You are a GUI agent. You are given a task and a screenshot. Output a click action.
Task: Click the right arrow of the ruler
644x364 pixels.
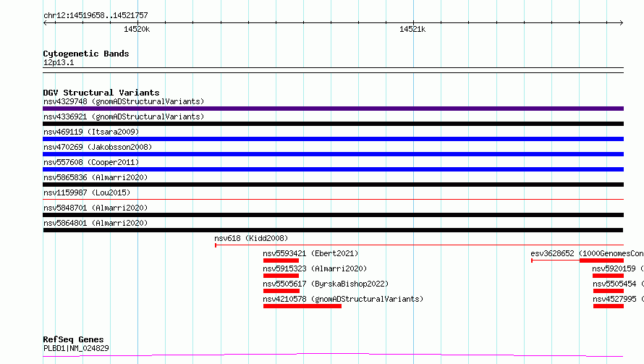click(622, 23)
